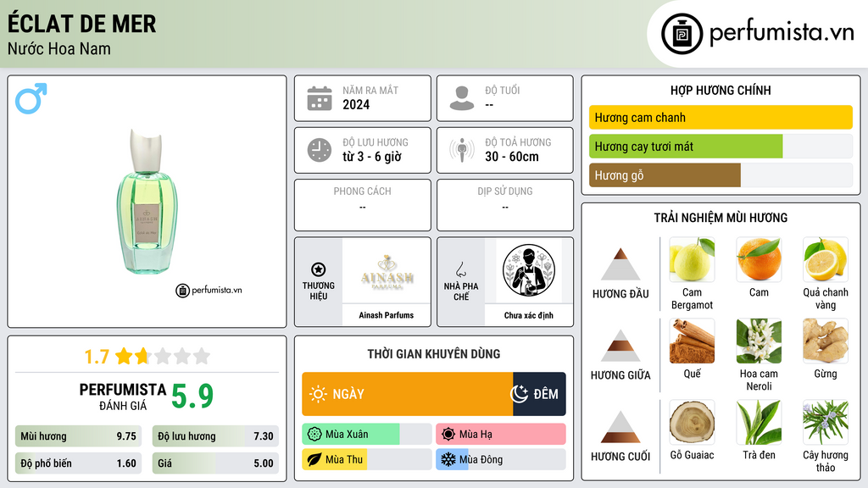Click the sun icon for Mùa Hạ
This screenshot has height=488, width=868.
pyautogui.click(x=448, y=435)
